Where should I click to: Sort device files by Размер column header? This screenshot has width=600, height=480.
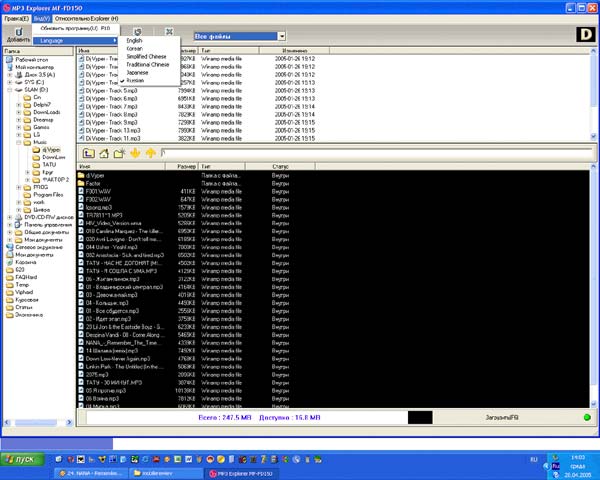[182, 167]
